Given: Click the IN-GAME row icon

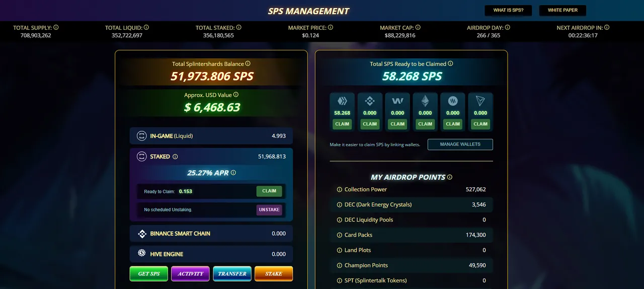Looking at the screenshot, I should click(x=141, y=136).
